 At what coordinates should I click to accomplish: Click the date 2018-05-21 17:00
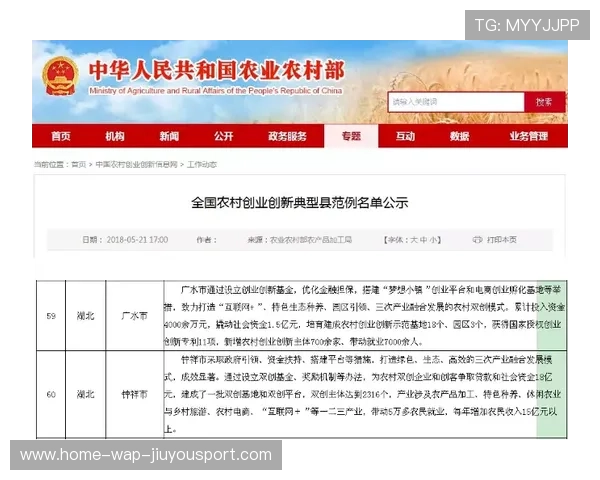[137, 240]
